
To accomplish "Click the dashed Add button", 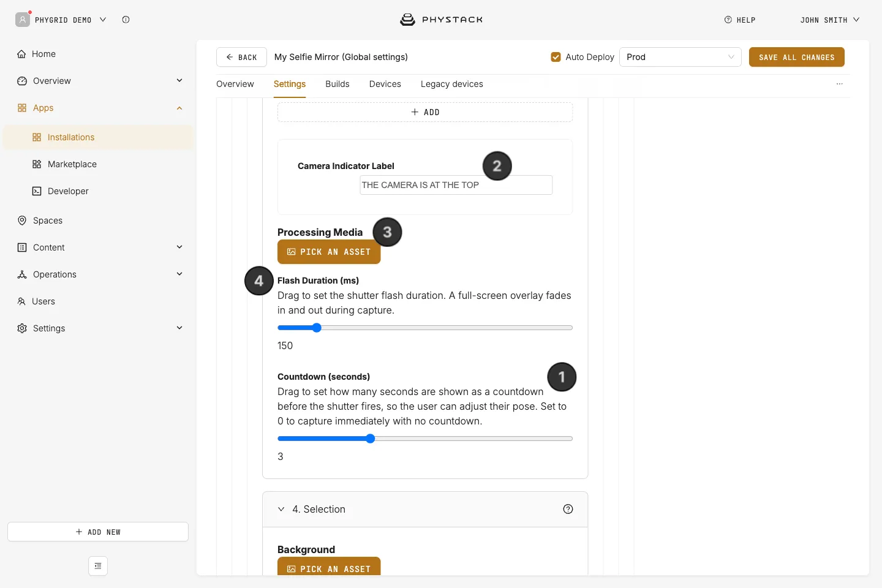I will pos(425,112).
